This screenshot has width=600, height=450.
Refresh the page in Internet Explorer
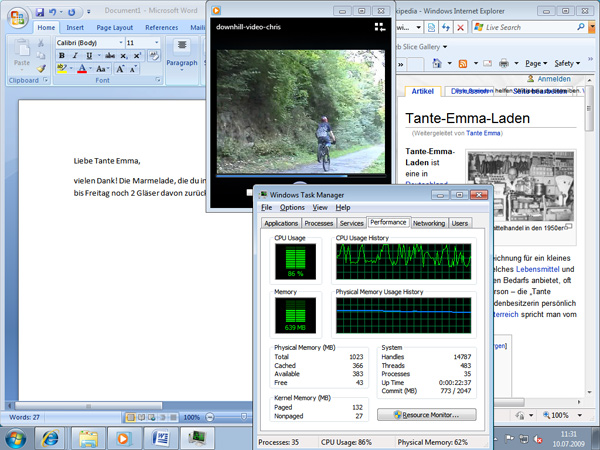(446, 28)
